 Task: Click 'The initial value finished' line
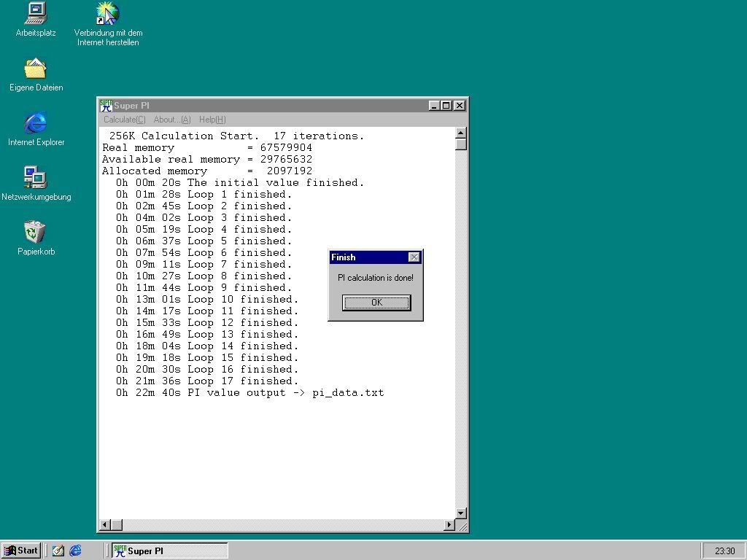[239, 182]
